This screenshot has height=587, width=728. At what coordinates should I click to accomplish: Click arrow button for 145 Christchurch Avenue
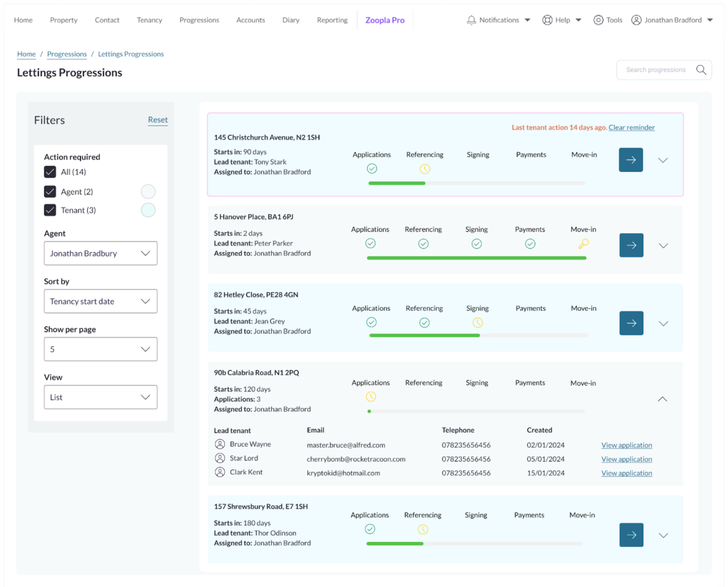point(631,160)
